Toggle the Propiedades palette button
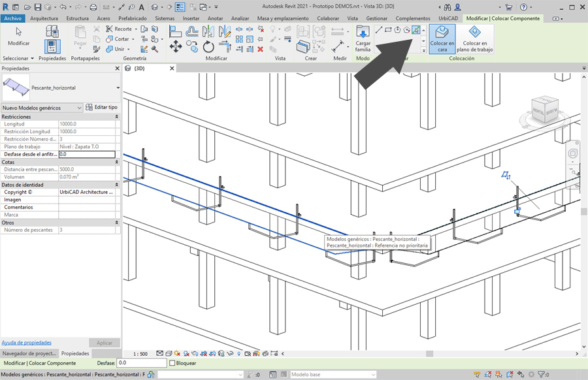Image resolution: width=588 pixels, height=380 pixels. 52,46
